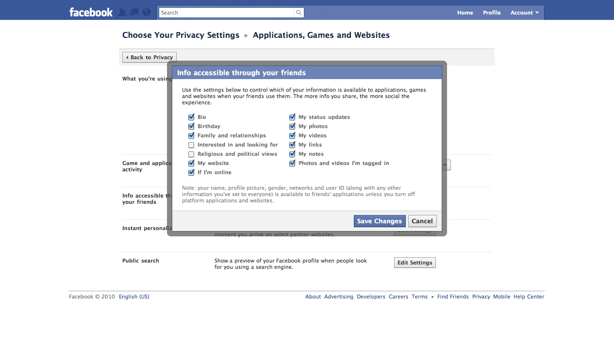Open the Developers footer link

(x=371, y=297)
